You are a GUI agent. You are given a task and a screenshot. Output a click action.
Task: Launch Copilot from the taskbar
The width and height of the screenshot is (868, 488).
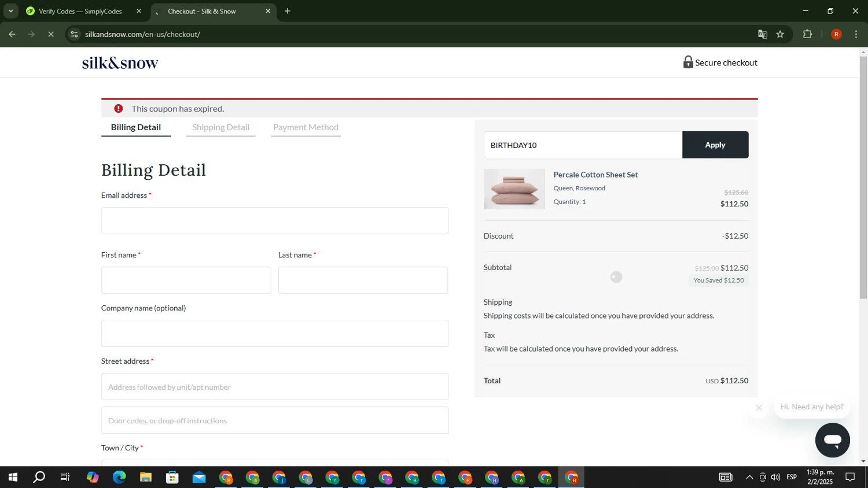93,478
